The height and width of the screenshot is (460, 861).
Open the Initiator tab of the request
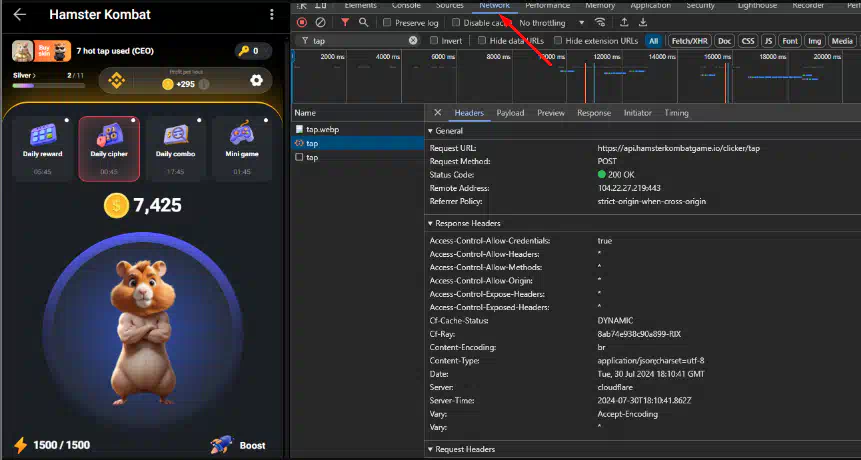tap(638, 113)
